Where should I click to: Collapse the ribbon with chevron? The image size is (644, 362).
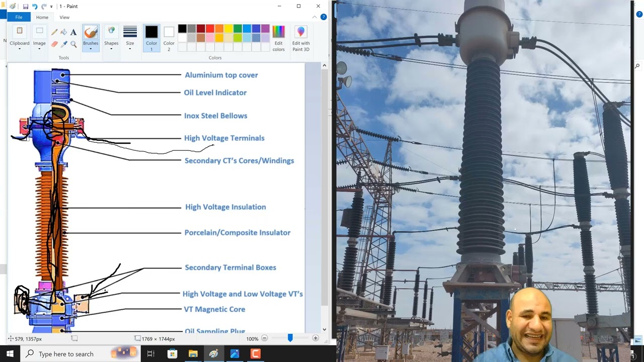(315, 17)
